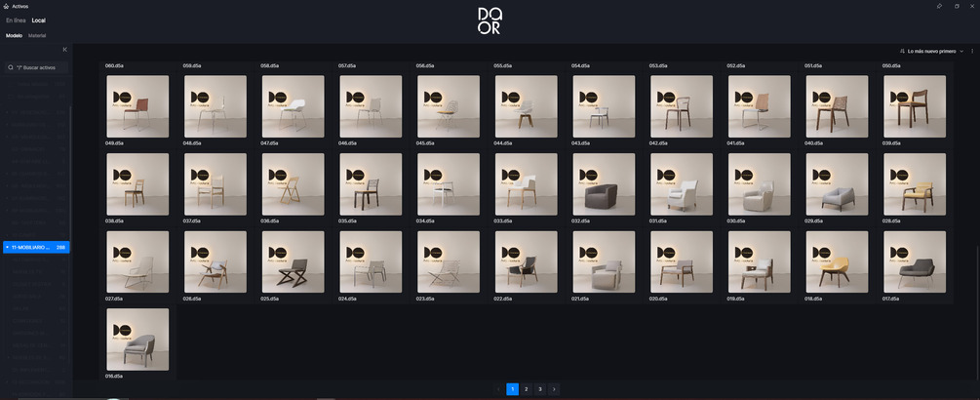Image resolution: width=980 pixels, height=400 pixels.
Task: Click the sort order arrows icon
Action: click(902, 51)
